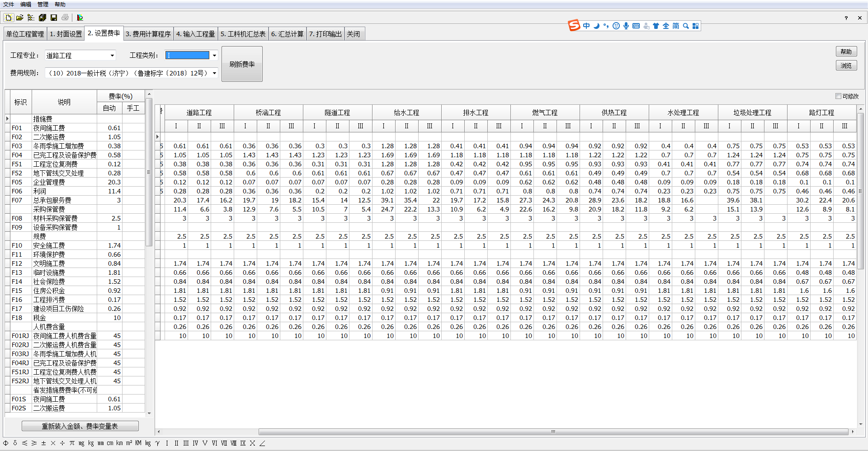Click the left fee list vertical scrollbar thumb

pyautogui.click(x=149, y=172)
